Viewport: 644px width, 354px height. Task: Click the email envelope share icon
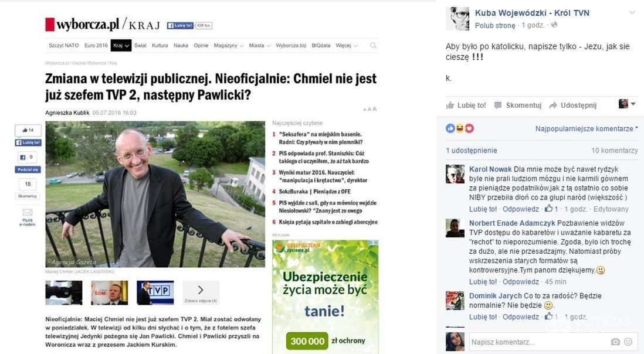pyautogui.click(x=28, y=212)
